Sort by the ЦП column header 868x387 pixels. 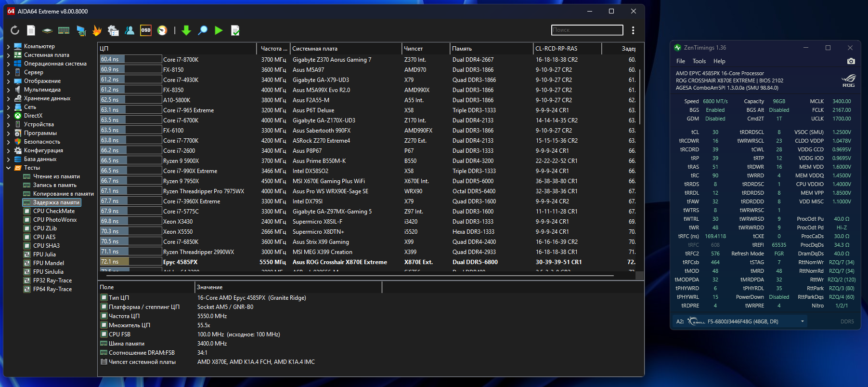(177, 49)
